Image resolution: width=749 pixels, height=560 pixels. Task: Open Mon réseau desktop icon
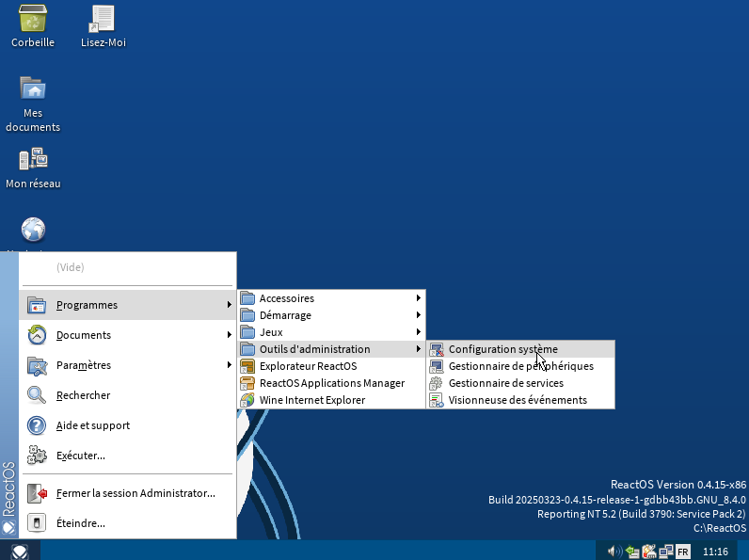tap(33, 160)
